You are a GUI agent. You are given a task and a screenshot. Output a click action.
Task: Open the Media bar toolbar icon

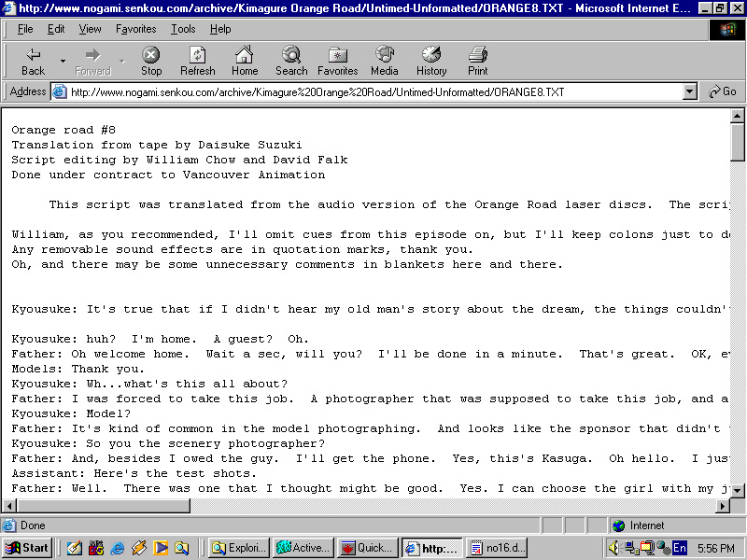coord(385,61)
